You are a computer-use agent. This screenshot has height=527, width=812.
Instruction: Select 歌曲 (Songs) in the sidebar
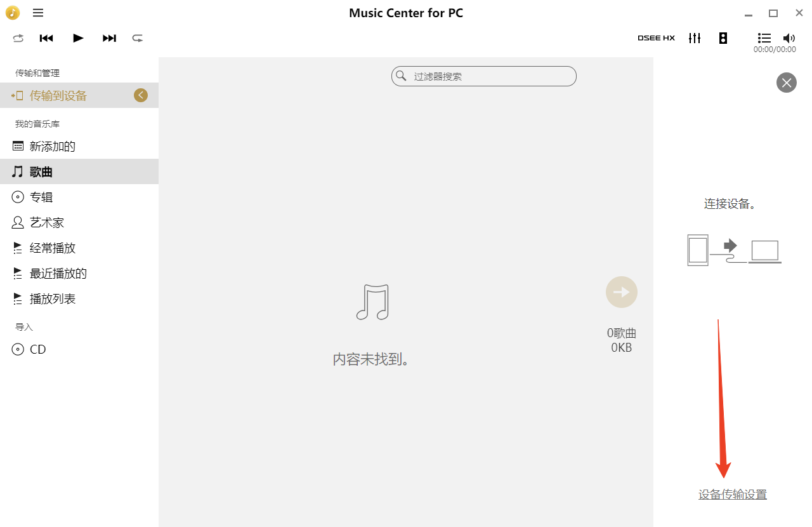[x=41, y=171]
